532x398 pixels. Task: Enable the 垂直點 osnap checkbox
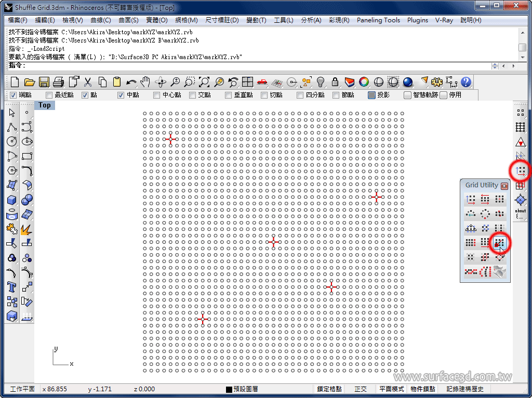coord(229,95)
